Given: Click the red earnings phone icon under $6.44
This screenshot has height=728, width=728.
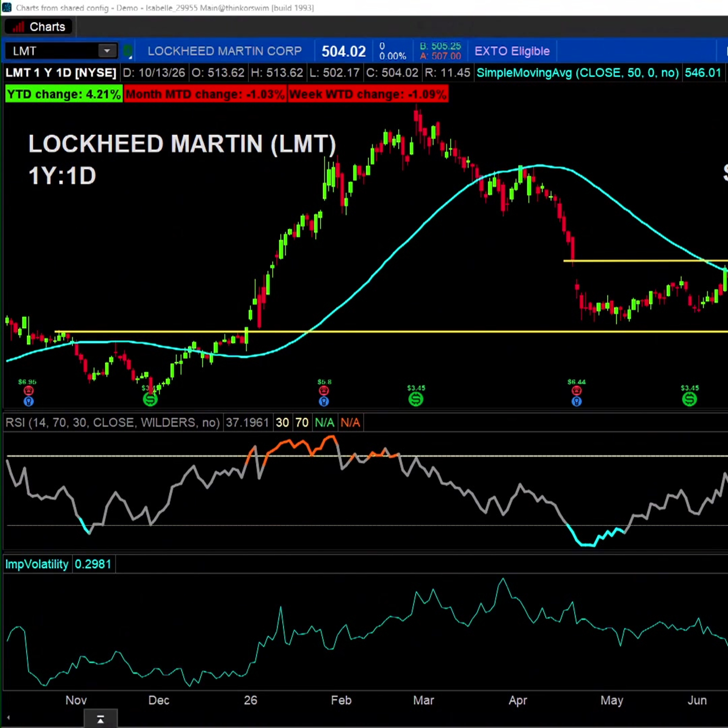Looking at the screenshot, I should [x=577, y=391].
